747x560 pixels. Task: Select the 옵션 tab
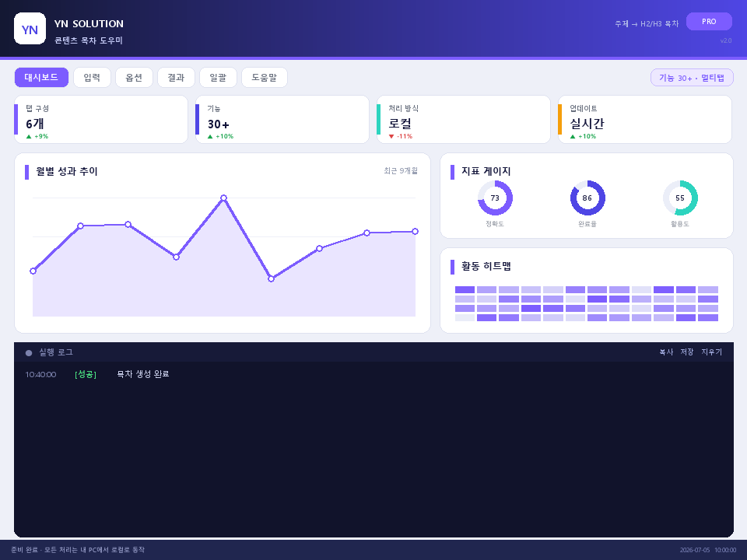click(134, 77)
